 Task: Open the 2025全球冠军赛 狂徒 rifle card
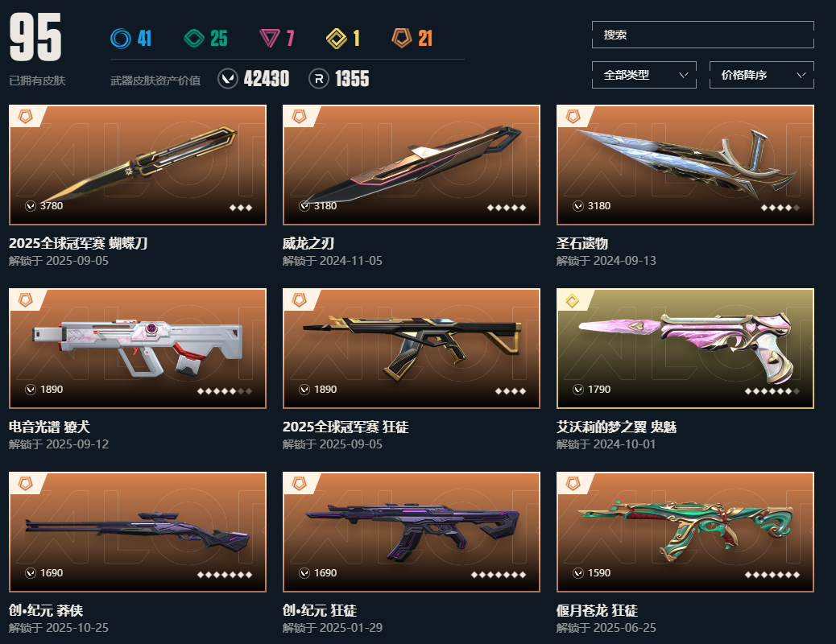pos(411,349)
